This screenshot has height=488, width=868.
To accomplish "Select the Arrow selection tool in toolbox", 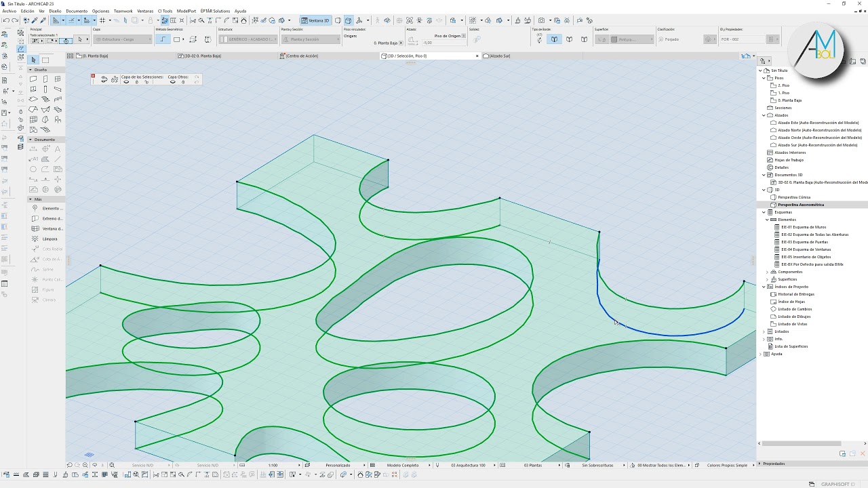I will pyautogui.click(x=33, y=60).
